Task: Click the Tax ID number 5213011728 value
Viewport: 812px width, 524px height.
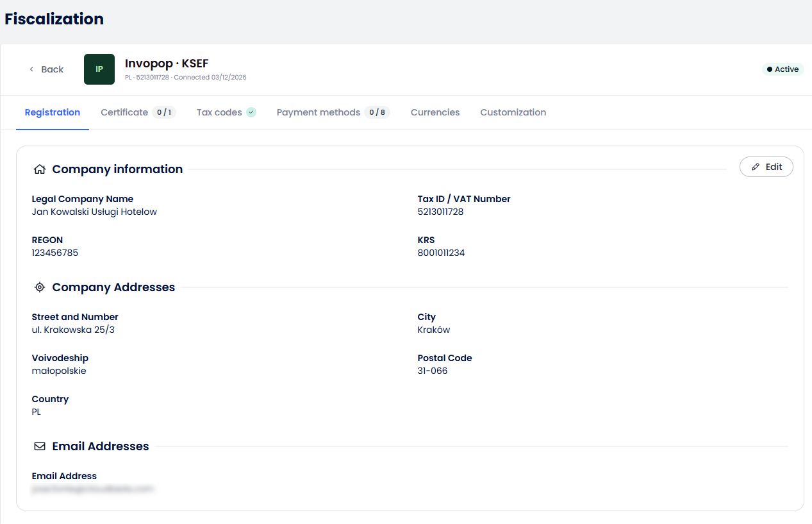Action: tap(440, 212)
